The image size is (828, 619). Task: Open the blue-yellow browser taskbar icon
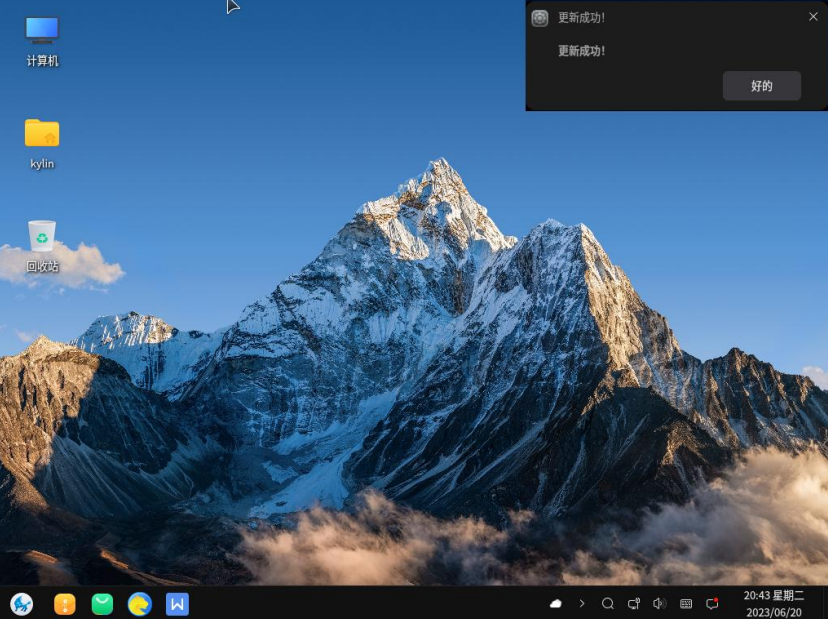pyautogui.click(x=140, y=604)
